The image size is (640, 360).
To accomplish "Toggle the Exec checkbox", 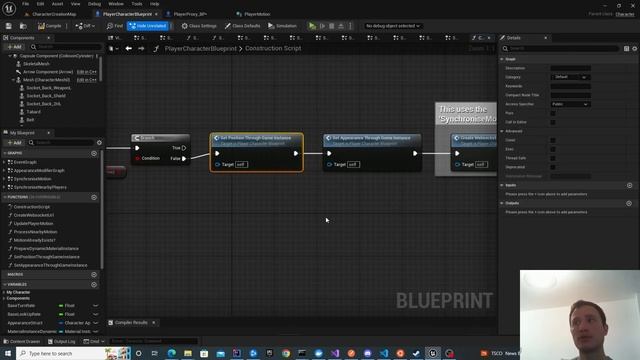I will 553,149.
